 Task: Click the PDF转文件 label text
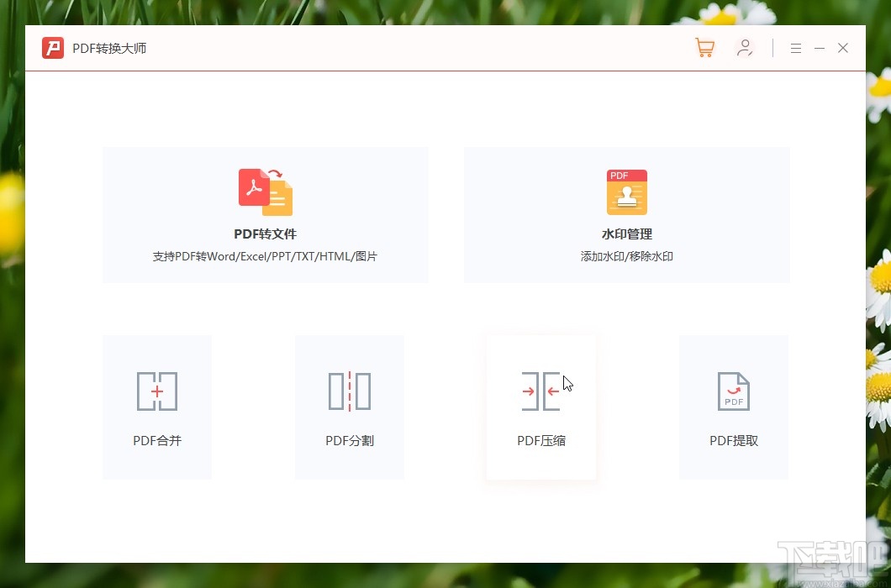coord(265,234)
